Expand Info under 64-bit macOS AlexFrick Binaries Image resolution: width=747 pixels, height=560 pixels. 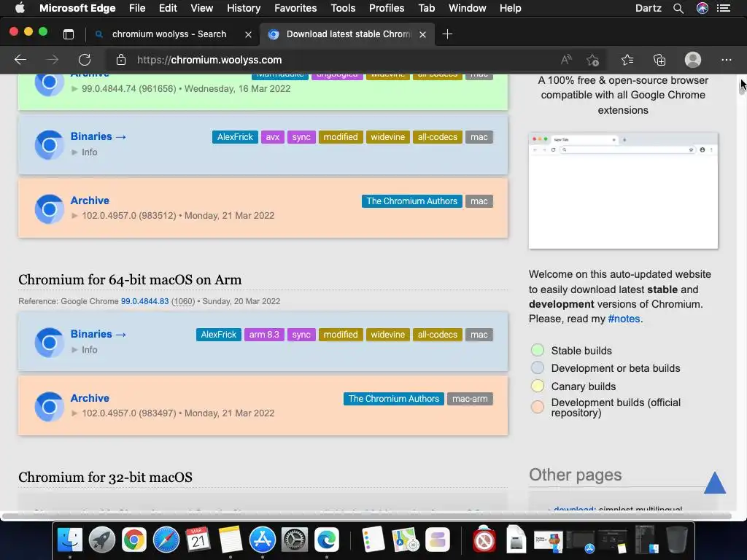(x=85, y=152)
